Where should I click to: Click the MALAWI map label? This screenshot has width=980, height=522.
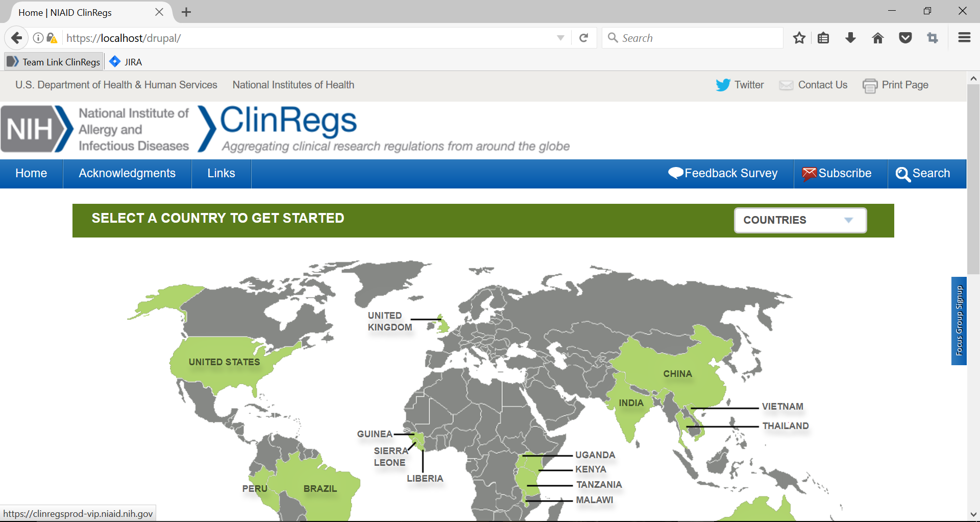point(595,500)
